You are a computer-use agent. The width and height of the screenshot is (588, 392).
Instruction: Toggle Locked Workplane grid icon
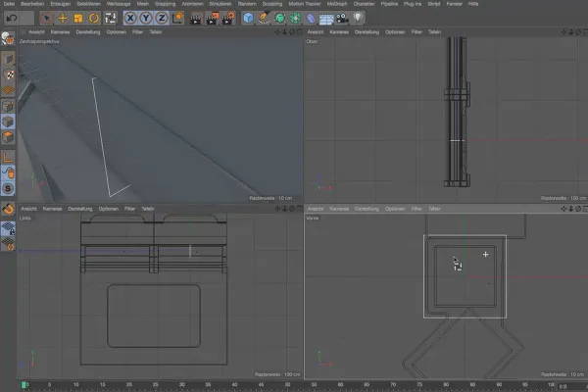click(x=8, y=228)
